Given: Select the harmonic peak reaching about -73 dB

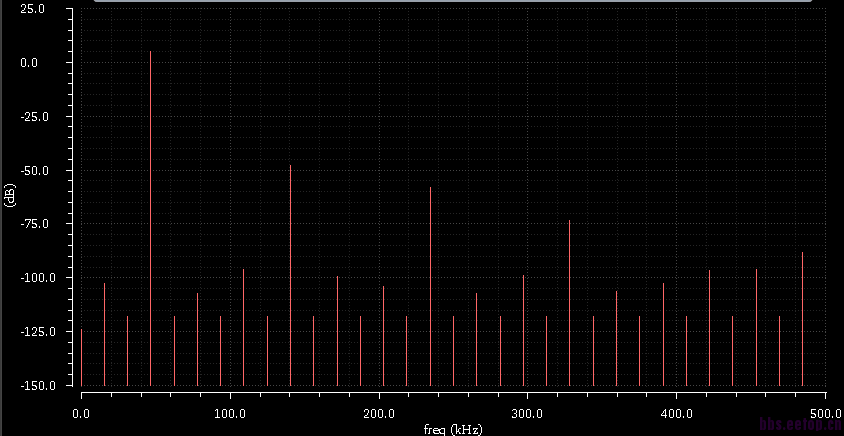Looking at the screenshot, I should click(569, 303).
